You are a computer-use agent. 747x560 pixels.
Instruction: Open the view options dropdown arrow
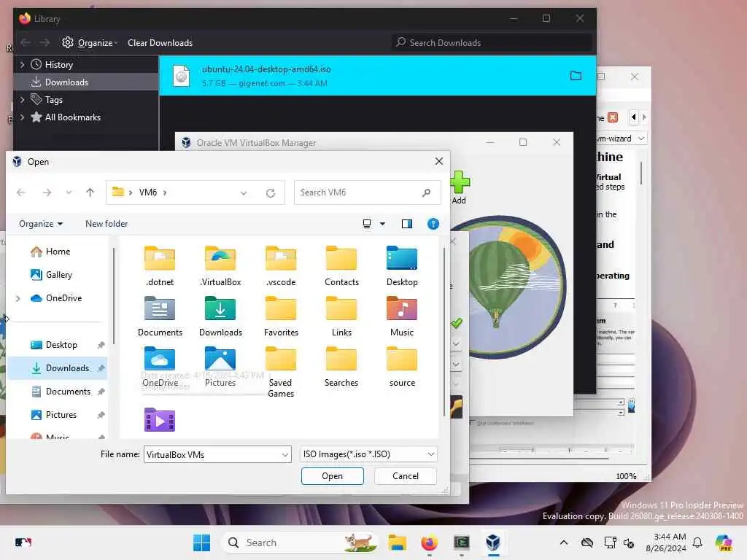coord(382,224)
